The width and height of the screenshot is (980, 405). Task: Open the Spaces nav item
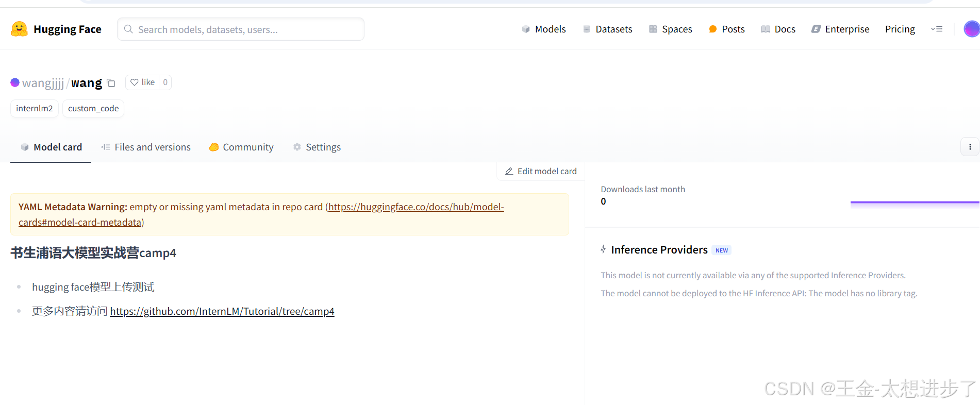(670, 29)
